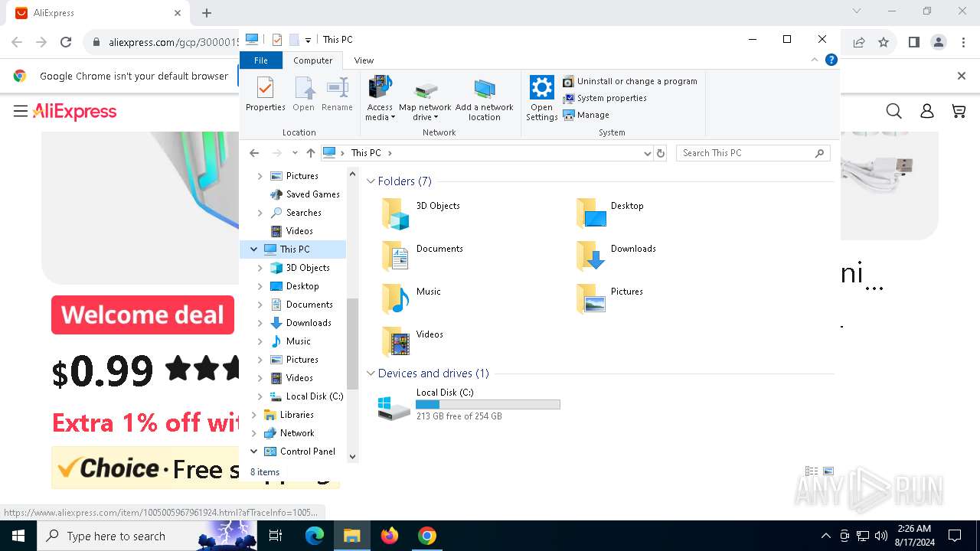Switch to the Computer ribbon tab
The width and height of the screenshot is (980, 551).
pyautogui.click(x=313, y=60)
